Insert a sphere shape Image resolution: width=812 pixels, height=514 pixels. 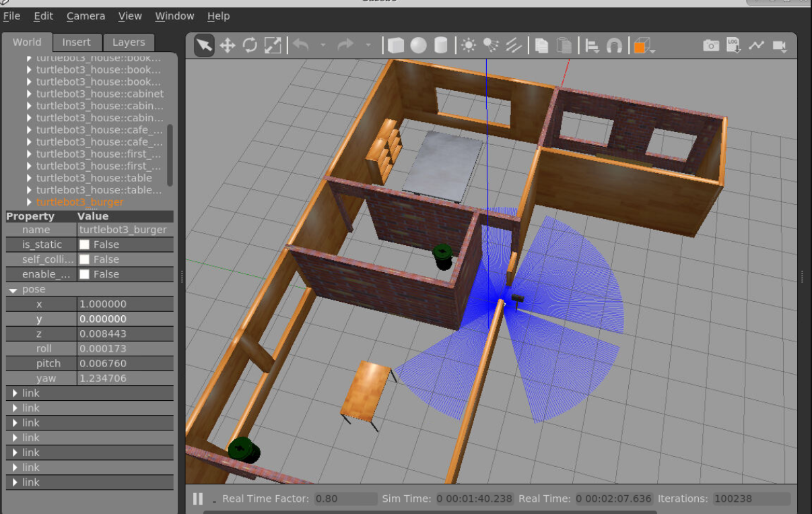[419, 45]
